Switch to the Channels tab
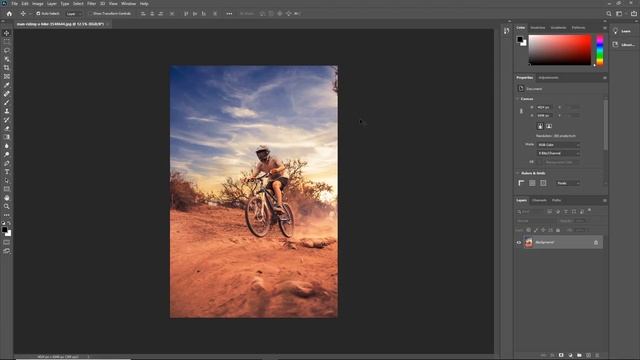This screenshot has width=640, height=360. pos(539,200)
